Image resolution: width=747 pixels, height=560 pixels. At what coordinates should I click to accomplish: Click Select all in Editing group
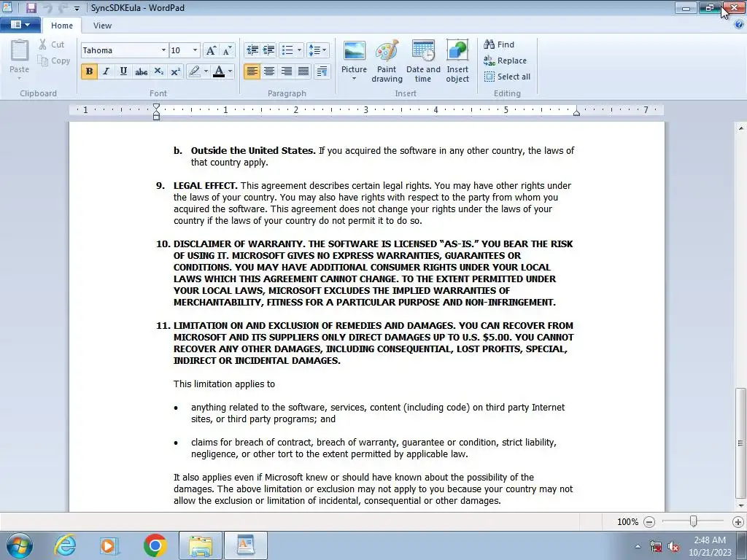tap(507, 77)
